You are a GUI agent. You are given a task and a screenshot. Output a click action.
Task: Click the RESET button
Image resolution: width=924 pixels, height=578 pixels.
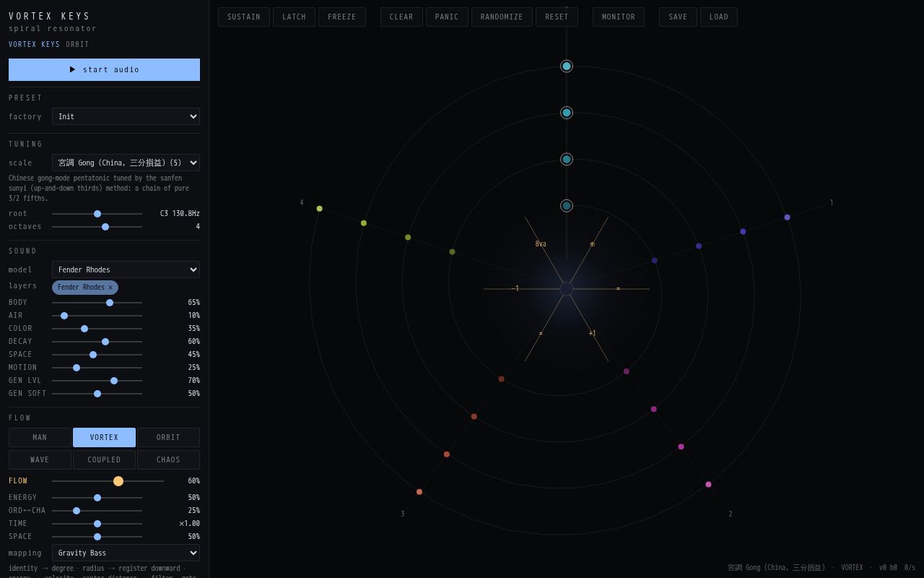click(x=557, y=17)
